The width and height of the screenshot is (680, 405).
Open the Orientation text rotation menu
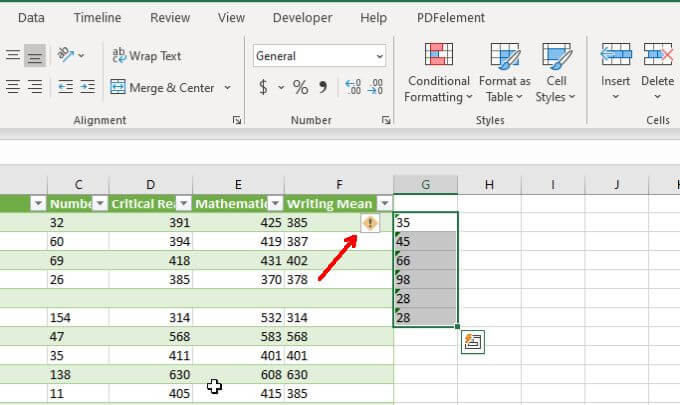[x=70, y=55]
